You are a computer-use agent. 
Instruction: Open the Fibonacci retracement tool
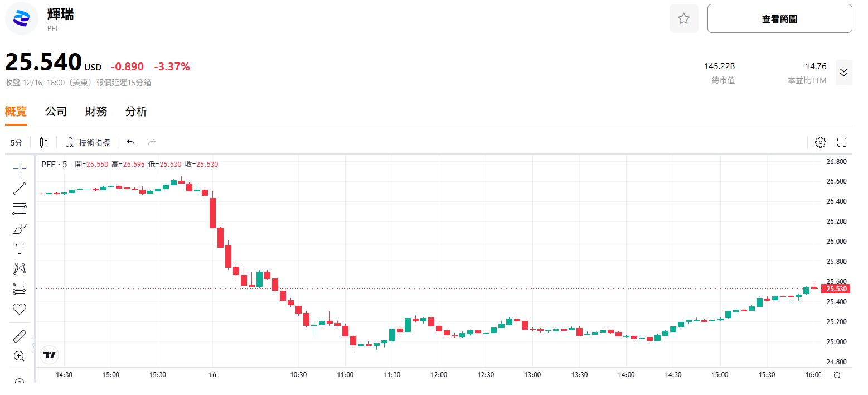(20, 209)
